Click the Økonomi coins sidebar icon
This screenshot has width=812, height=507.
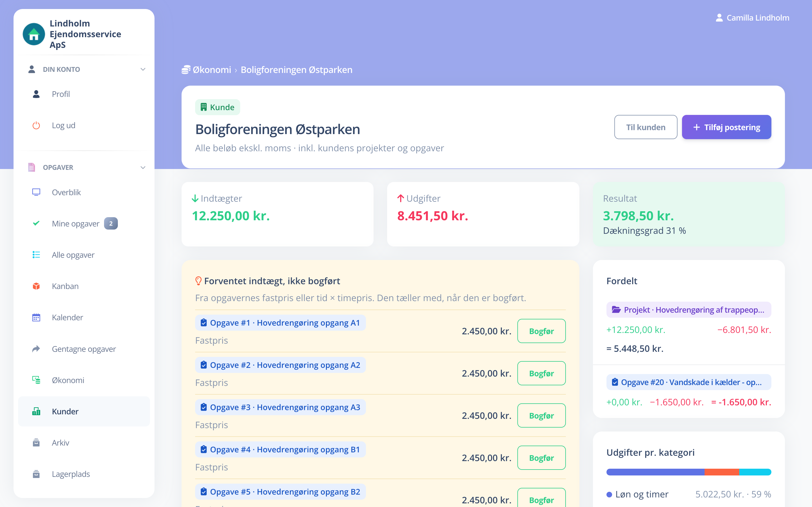(x=36, y=380)
